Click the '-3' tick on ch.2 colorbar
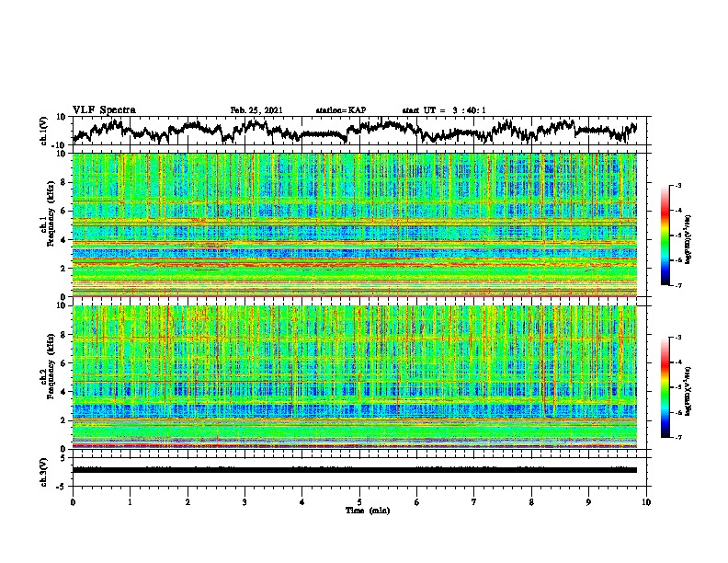The image size is (728, 563). (678, 338)
